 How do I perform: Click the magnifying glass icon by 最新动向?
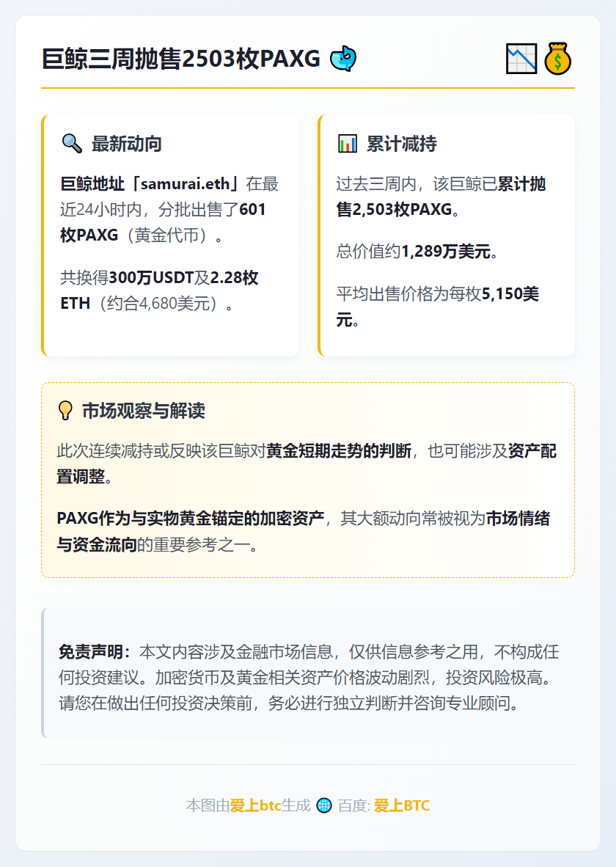72,144
